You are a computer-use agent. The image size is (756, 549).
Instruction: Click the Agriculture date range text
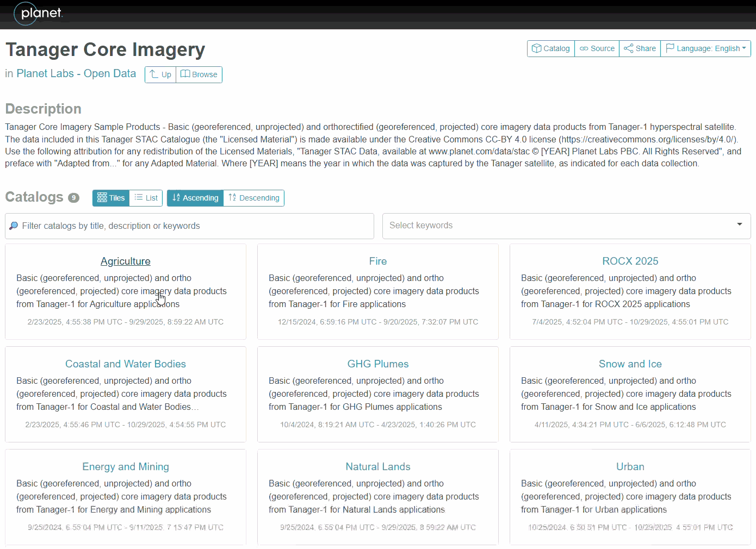(126, 322)
